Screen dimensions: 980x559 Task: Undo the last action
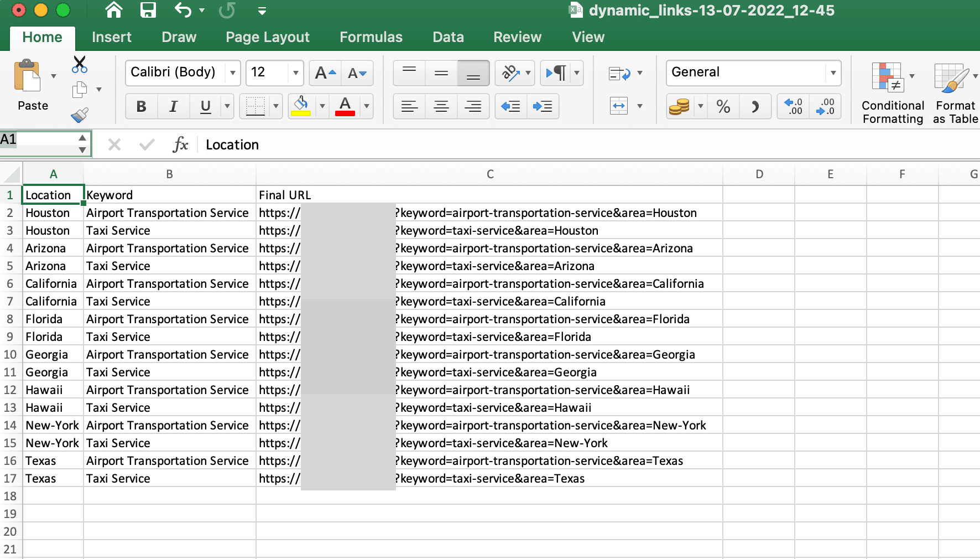[183, 10]
